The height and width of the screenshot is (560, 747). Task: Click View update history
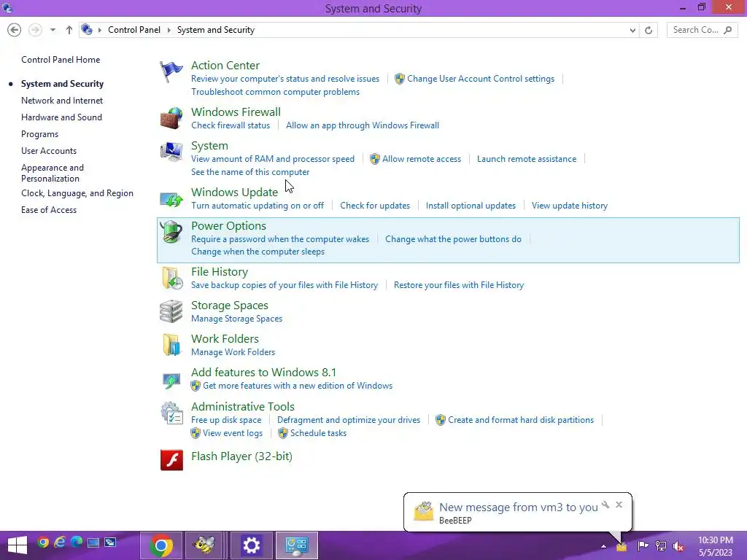pyautogui.click(x=569, y=206)
